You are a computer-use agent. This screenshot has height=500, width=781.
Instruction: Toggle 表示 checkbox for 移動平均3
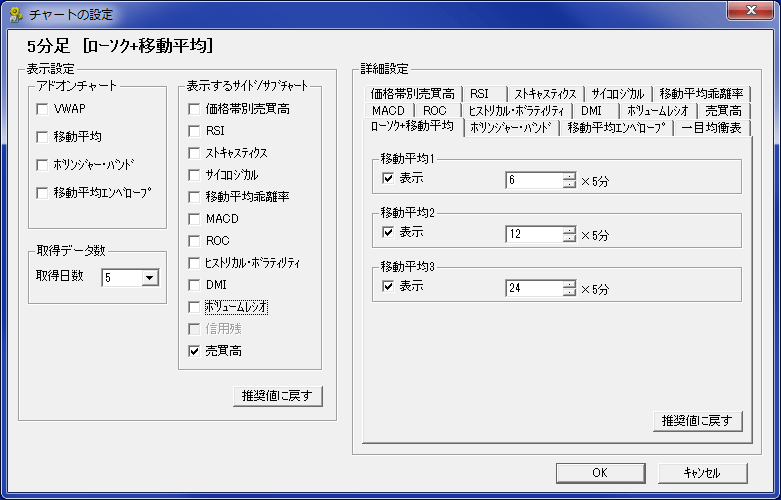click(x=388, y=287)
